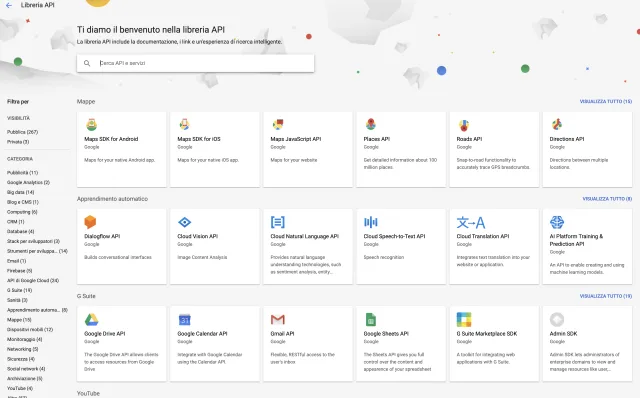Select the Monitoraggio (4) category
The height and width of the screenshot is (398, 640).
pos(24,339)
